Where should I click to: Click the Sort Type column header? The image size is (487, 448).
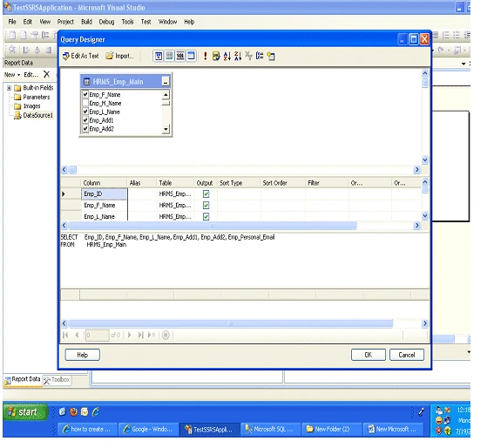[238, 183]
